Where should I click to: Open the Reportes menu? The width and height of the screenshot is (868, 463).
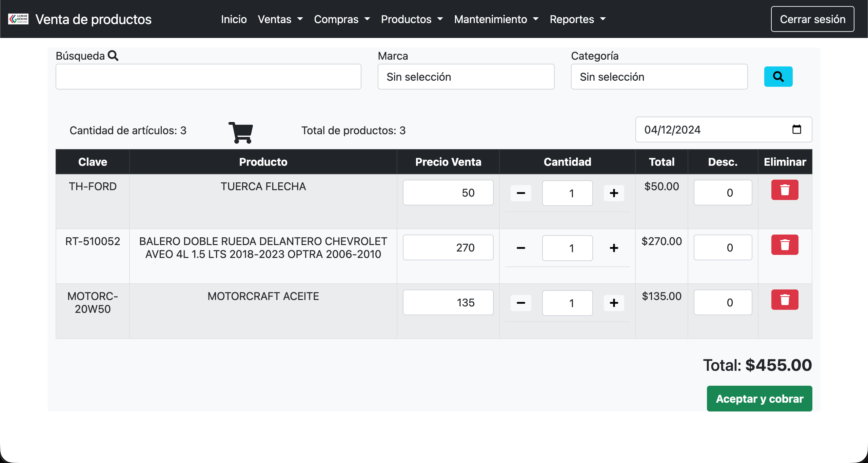577,19
